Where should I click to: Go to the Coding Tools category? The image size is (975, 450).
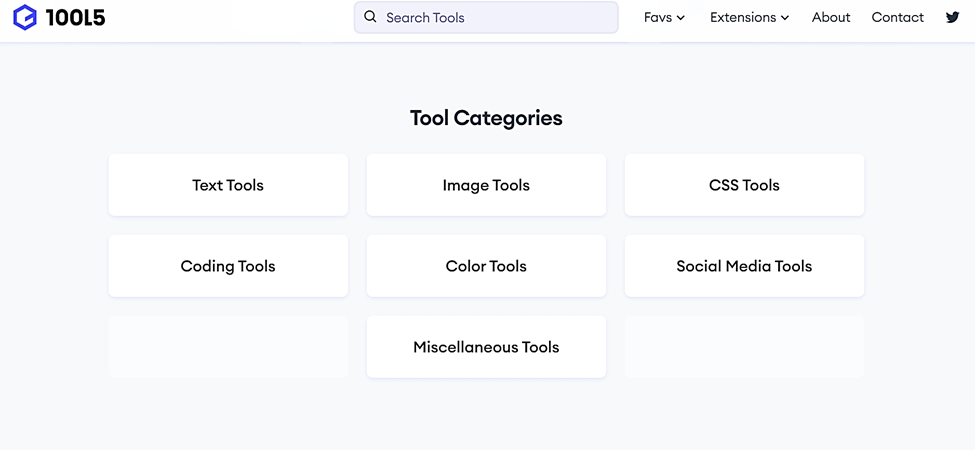[x=228, y=266]
